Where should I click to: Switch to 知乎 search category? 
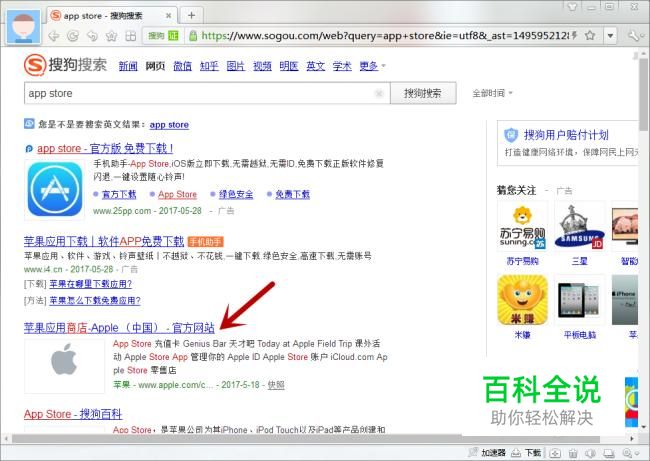pos(209,66)
